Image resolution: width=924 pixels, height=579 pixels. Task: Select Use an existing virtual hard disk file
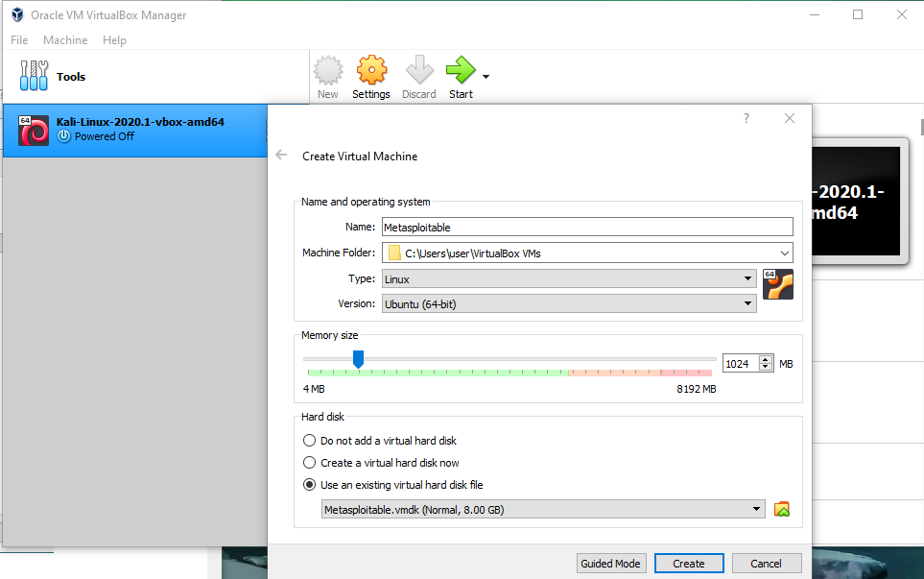click(x=393, y=485)
